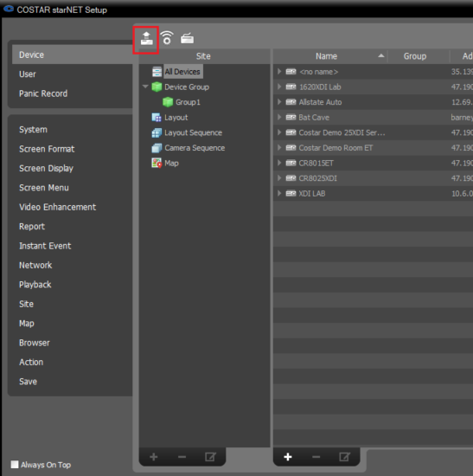The width and height of the screenshot is (473, 476).
Task: Click the Map pin icon in tree
Action: (157, 163)
